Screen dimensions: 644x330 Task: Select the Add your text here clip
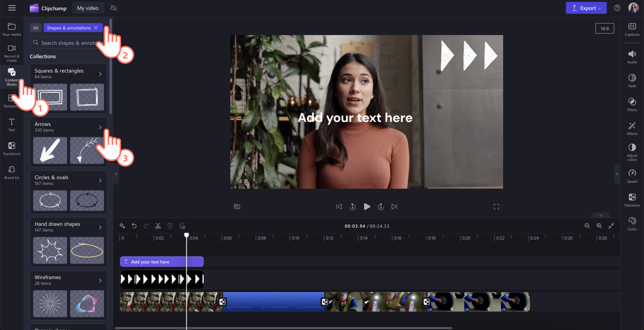point(162,262)
